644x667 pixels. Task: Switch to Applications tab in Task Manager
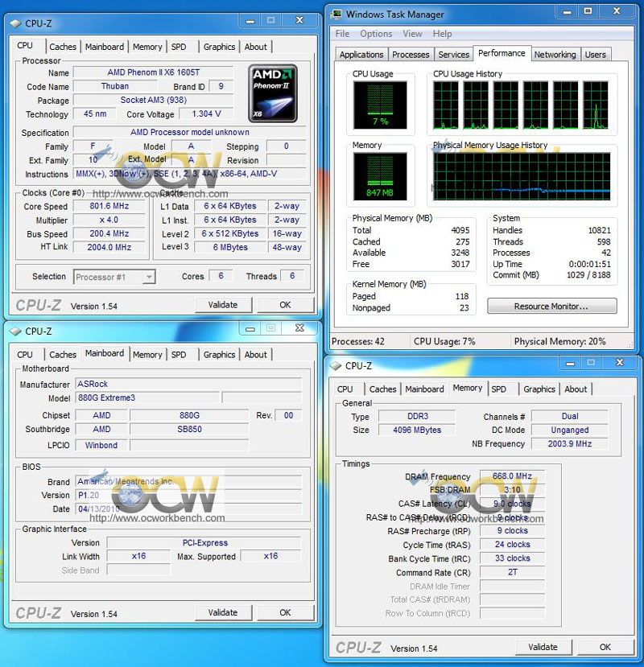click(x=361, y=55)
